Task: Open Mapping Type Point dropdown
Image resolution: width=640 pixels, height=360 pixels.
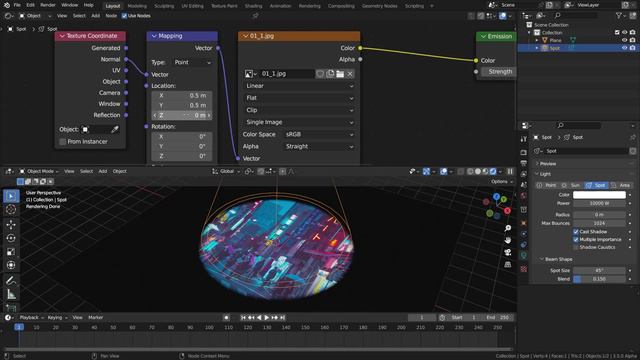Action: 192,62
